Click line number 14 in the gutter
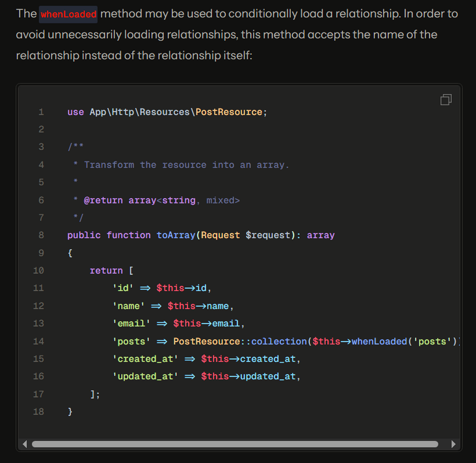 [x=39, y=341]
